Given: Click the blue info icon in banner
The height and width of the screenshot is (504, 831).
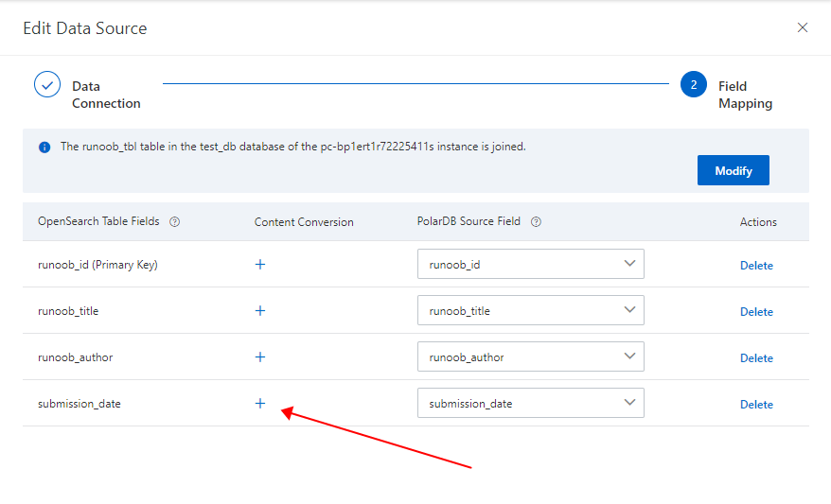Looking at the screenshot, I should pos(44,148).
